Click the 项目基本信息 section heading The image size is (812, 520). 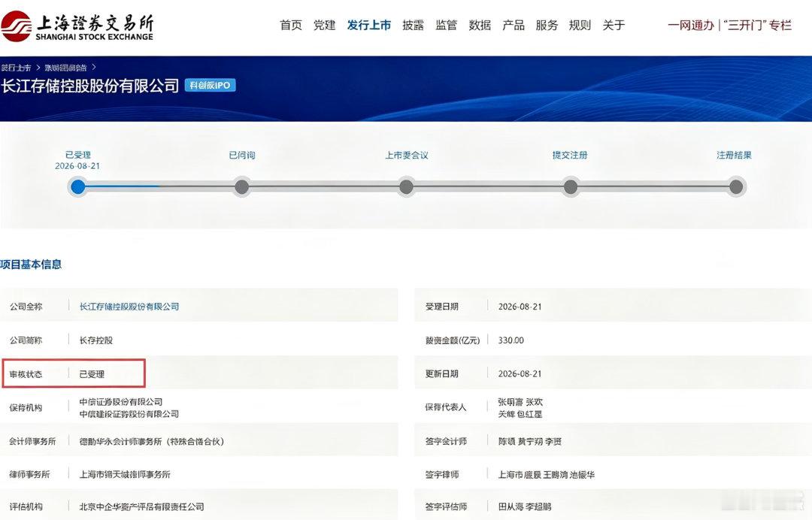31,265
